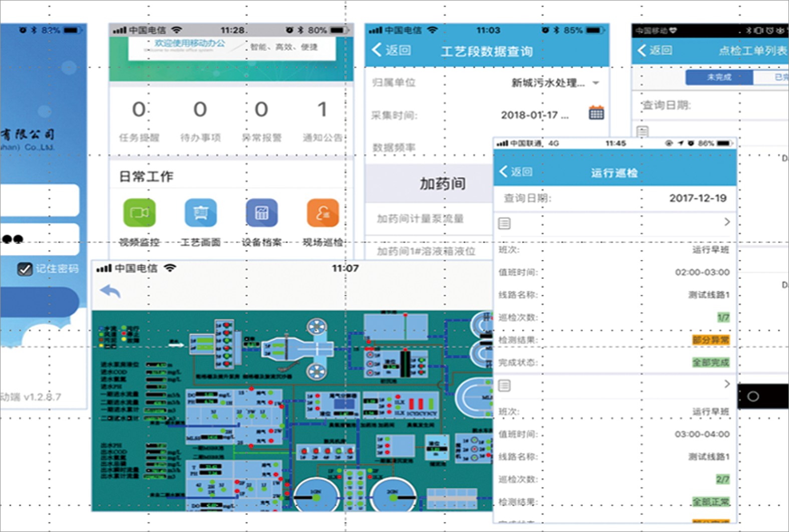This screenshot has width=789, height=532.
Task: Tap the orange 现场巡检 inspection icon
Action: (x=323, y=213)
